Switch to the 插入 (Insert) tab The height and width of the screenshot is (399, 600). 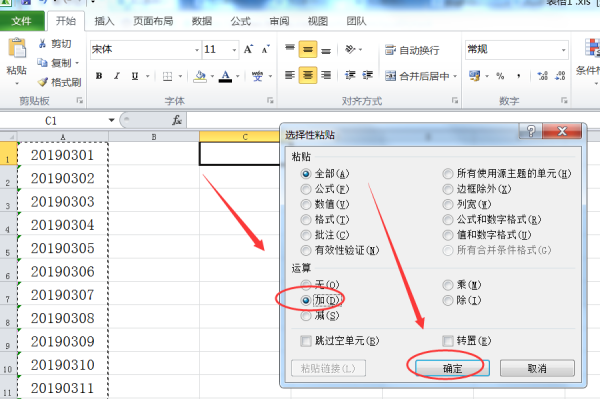click(104, 21)
